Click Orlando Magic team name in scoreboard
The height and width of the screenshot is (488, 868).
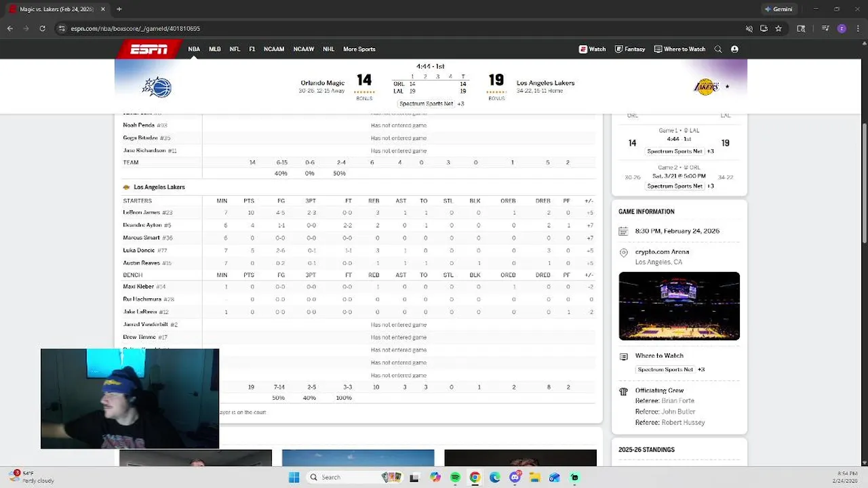coord(323,83)
